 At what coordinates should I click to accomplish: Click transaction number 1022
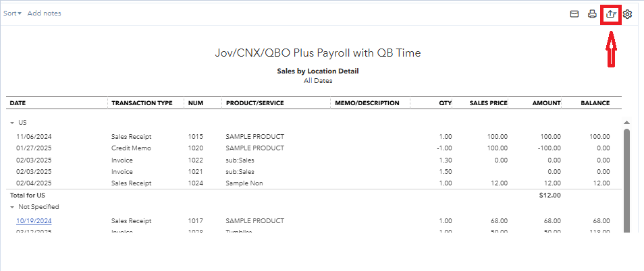tap(196, 160)
